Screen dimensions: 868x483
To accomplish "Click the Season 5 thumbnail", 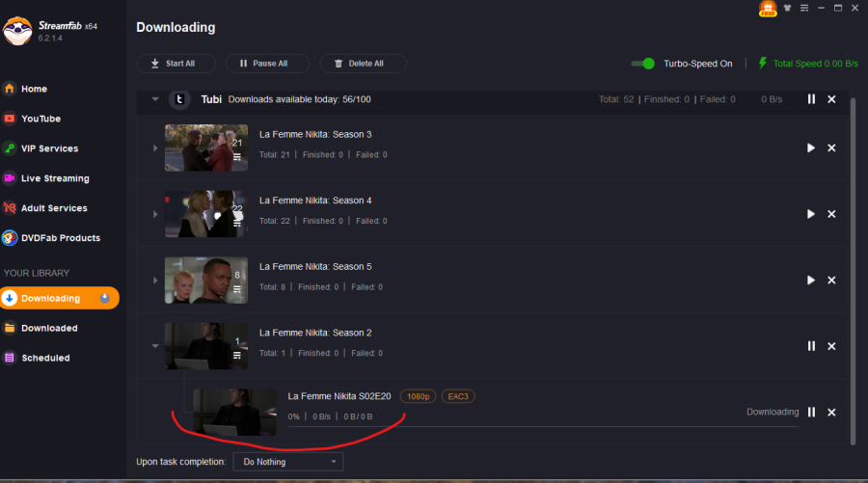I will [206, 280].
